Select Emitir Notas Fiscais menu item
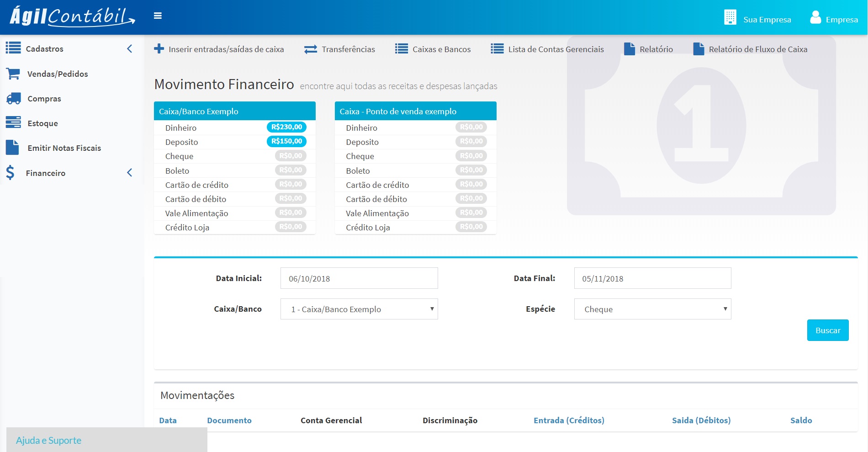This screenshot has width=868, height=452. (x=64, y=148)
